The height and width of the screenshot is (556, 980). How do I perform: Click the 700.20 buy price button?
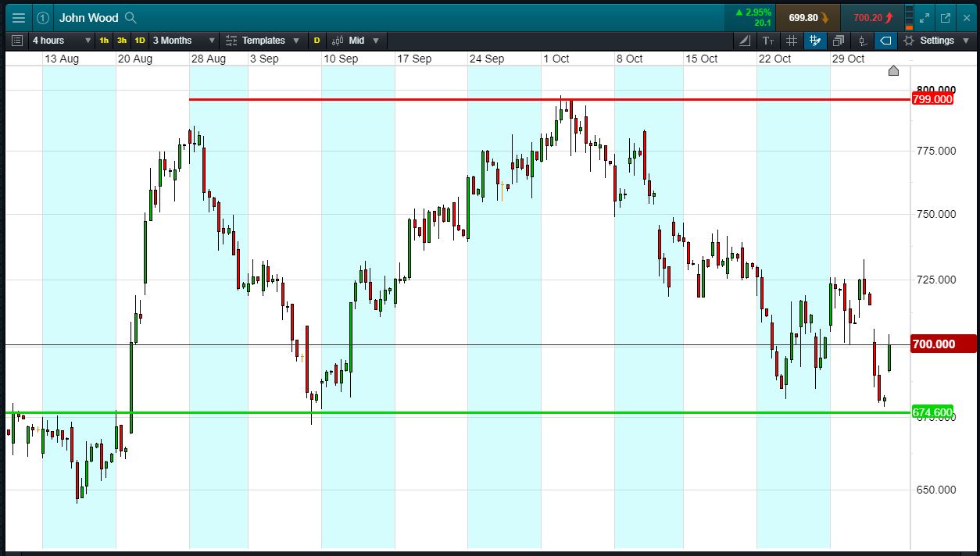tap(872, 17)
